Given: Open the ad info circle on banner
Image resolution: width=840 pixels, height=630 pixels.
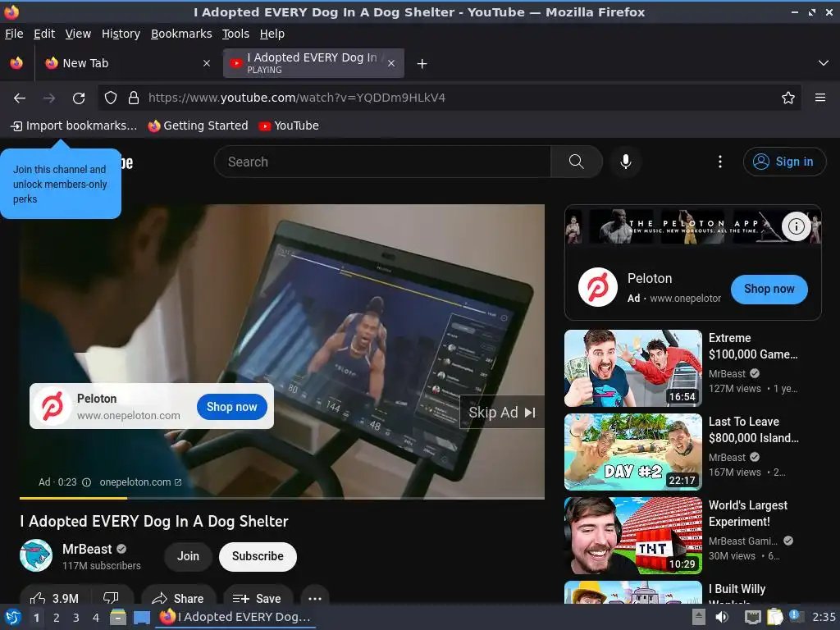Looking at the screenshot, I should pyautogui.click(x=796, y=226).
